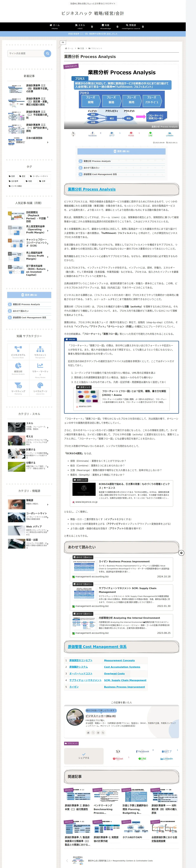Share on LinkedIn from top share row

[x=170, y=134]
